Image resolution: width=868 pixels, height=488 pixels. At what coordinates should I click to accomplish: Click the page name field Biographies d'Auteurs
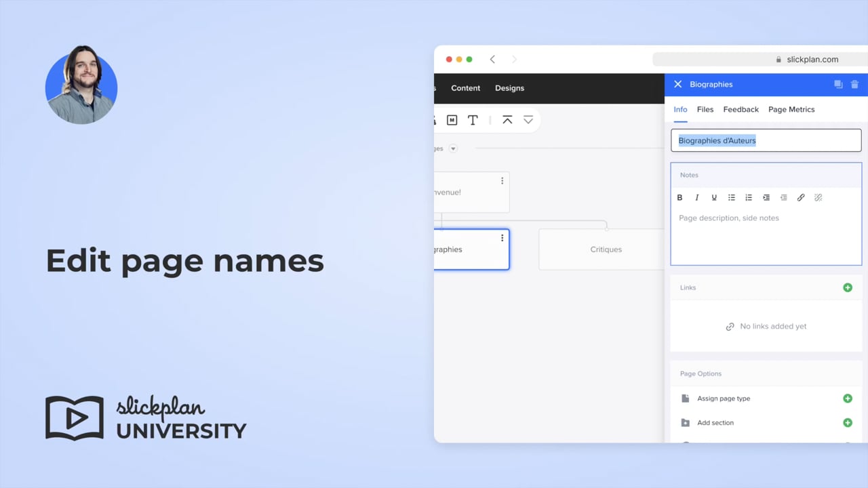(766, 140)
